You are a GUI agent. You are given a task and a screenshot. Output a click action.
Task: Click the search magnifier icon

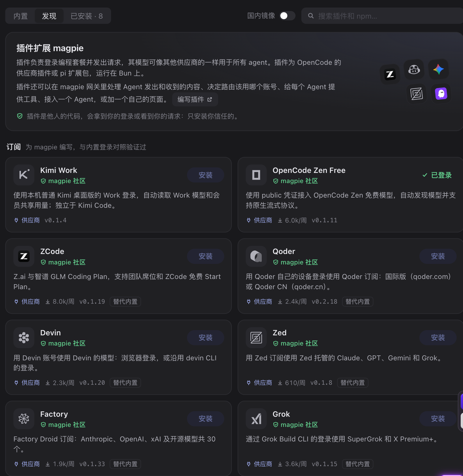(311, 16)
